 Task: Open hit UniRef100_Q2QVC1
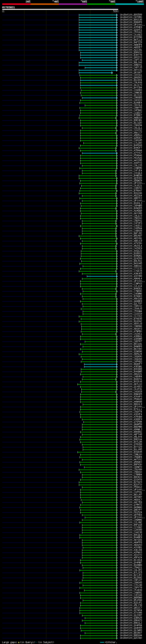click(131, 30)
